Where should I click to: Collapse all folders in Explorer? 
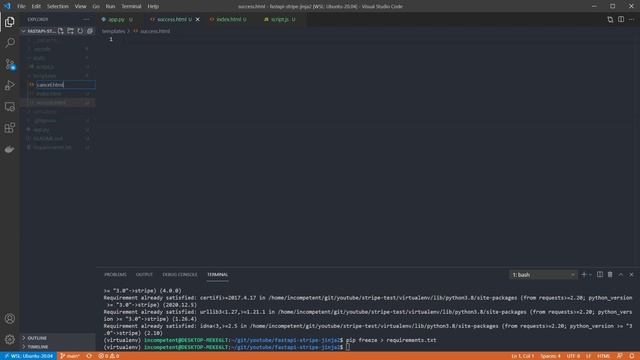90,31
